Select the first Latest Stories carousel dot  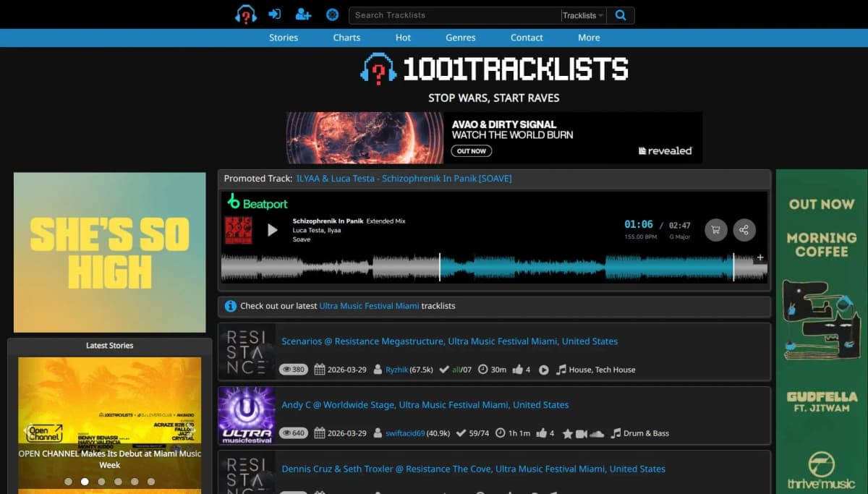pyautogui.click(x=68, y=481)
